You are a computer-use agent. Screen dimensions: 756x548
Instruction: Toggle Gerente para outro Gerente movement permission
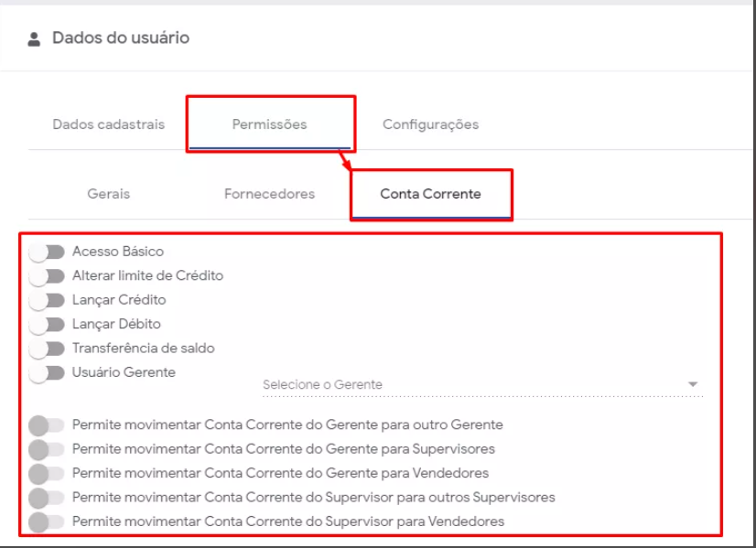pos(47,425)
